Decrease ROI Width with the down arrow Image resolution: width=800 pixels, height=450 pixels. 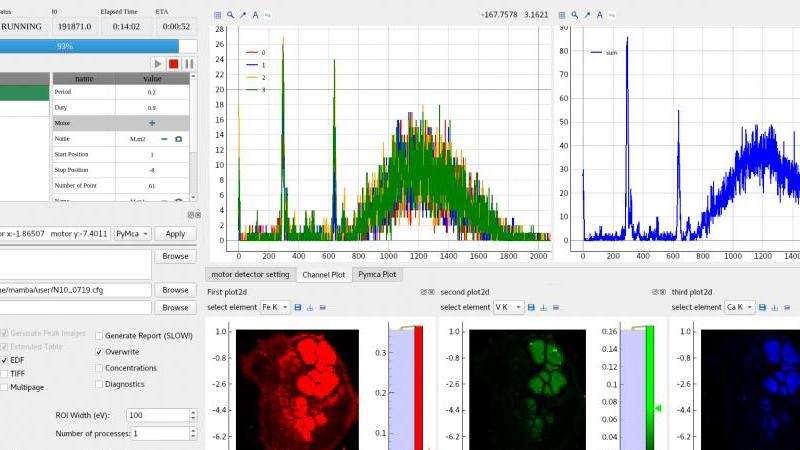click(193, 418)
